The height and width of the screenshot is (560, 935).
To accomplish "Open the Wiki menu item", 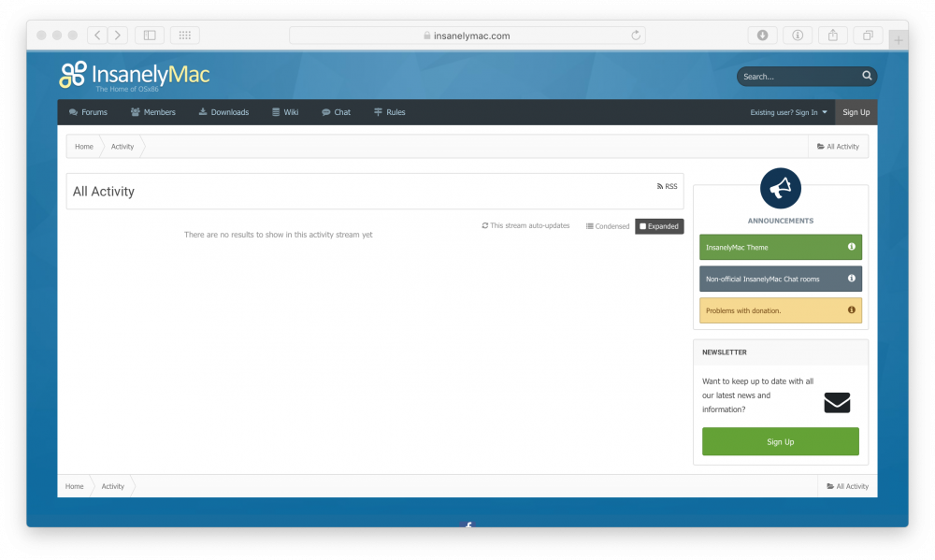I will [x=285, y=112].
